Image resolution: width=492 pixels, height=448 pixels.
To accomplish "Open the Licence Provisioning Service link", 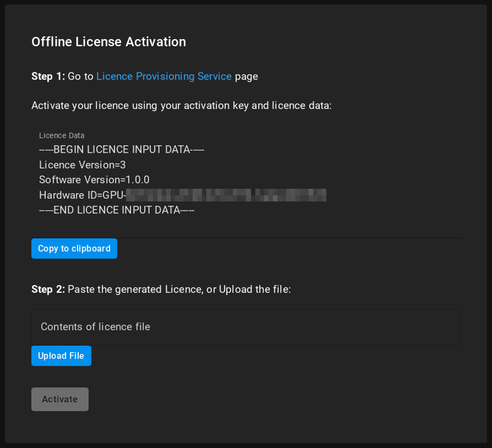I will [164, 76].
